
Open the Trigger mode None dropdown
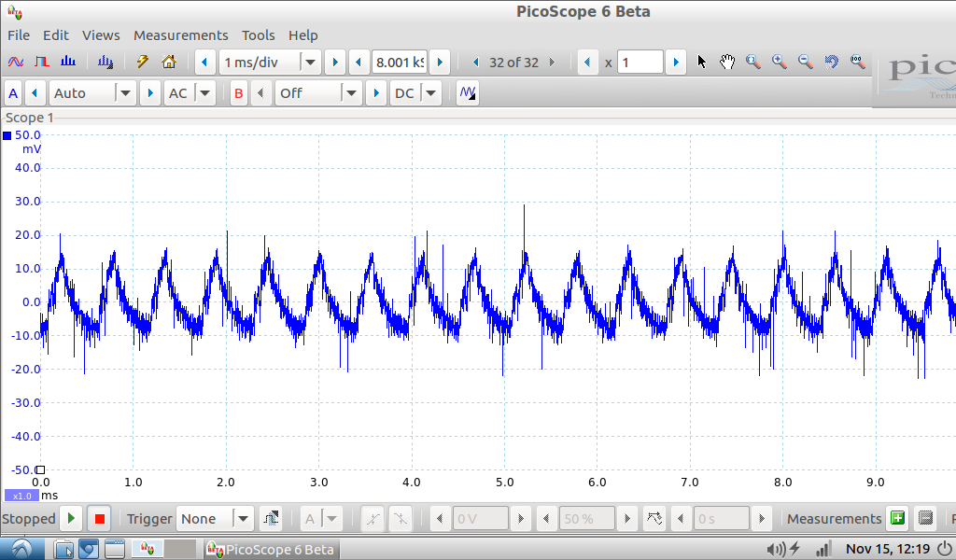click(243, 519)
